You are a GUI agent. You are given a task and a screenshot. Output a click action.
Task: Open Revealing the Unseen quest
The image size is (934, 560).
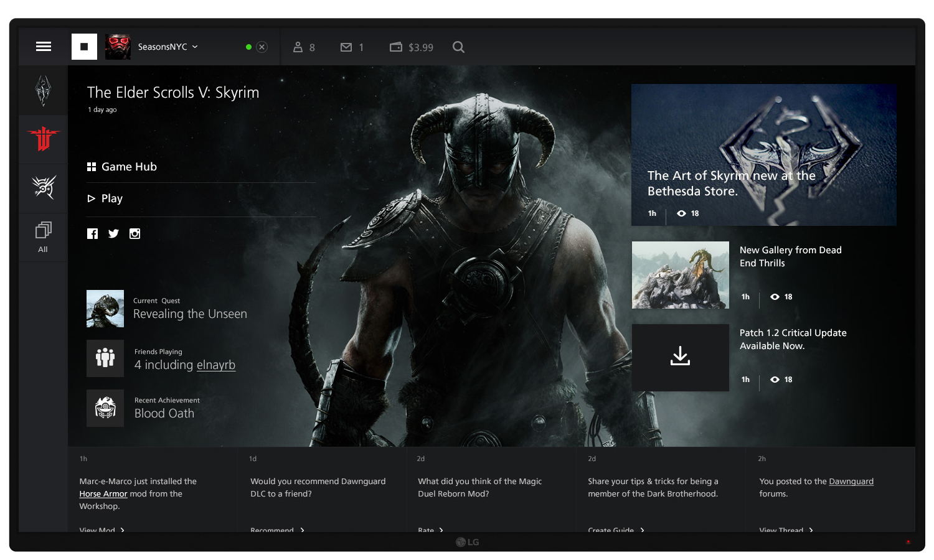[190, 314]
